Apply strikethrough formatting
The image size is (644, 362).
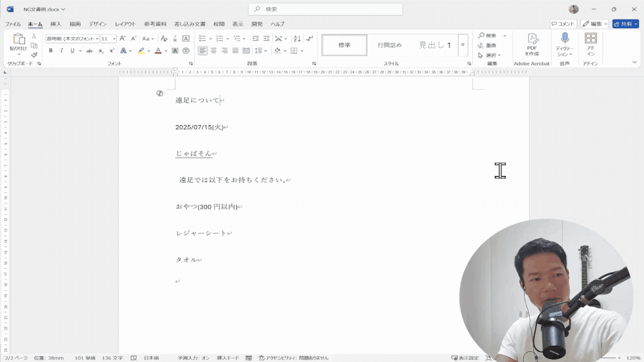point(89,51)
